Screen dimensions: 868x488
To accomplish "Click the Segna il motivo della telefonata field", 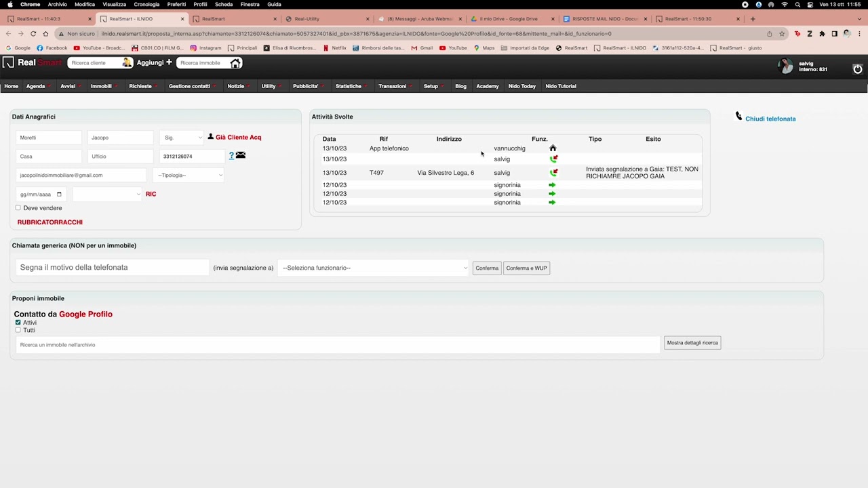I will coord(113,268).
